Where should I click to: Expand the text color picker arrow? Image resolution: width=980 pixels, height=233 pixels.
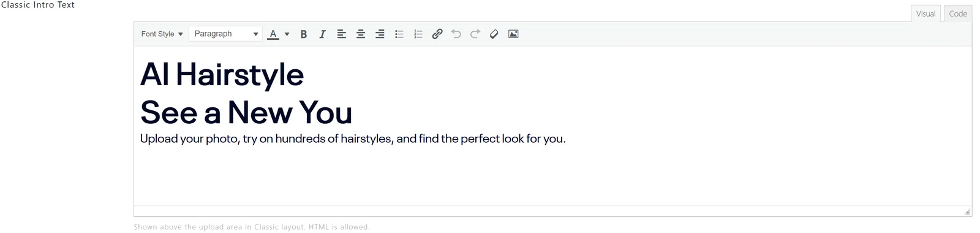tap(287, 34)
